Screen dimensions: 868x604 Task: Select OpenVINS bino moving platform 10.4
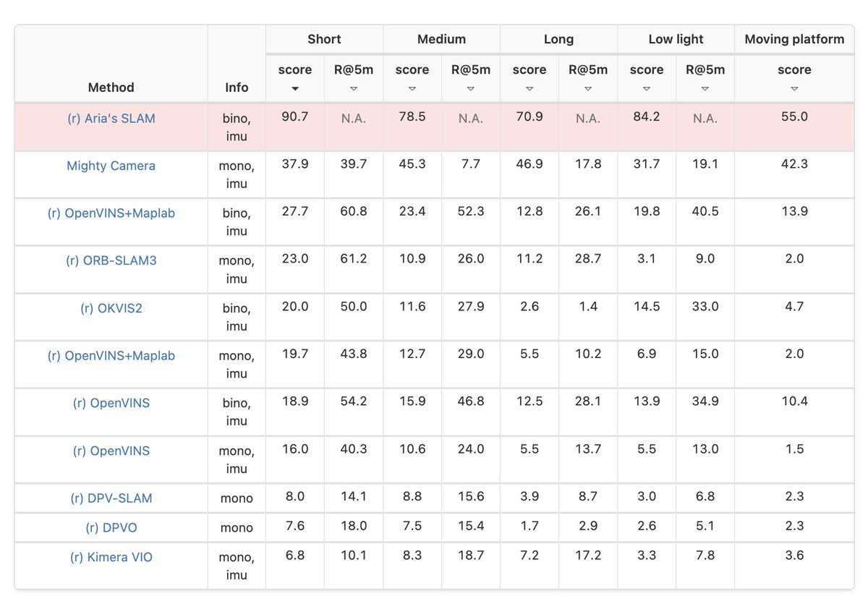point(794,401)
